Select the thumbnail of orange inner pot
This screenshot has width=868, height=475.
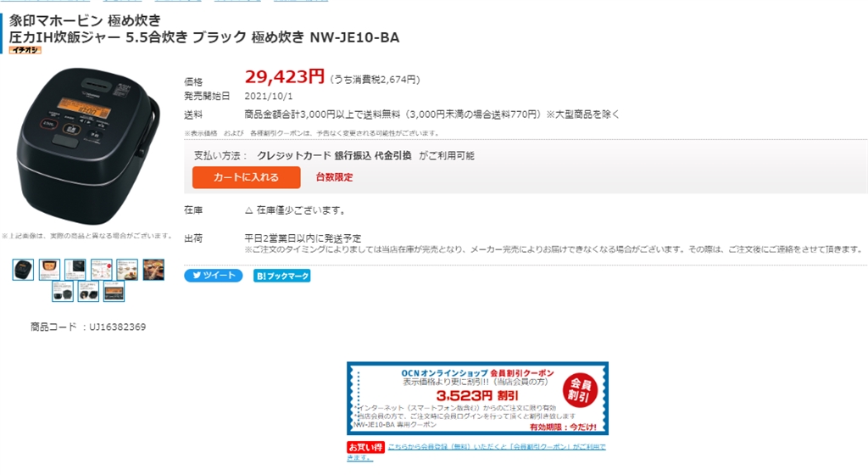(x=49, y=270)
